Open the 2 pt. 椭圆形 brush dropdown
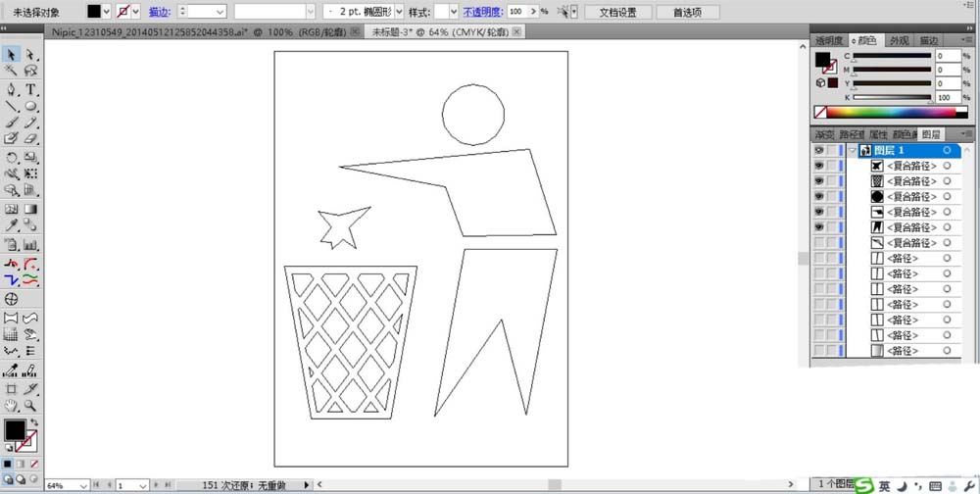This screenshot has height=494, width=980. pos(398,11)
